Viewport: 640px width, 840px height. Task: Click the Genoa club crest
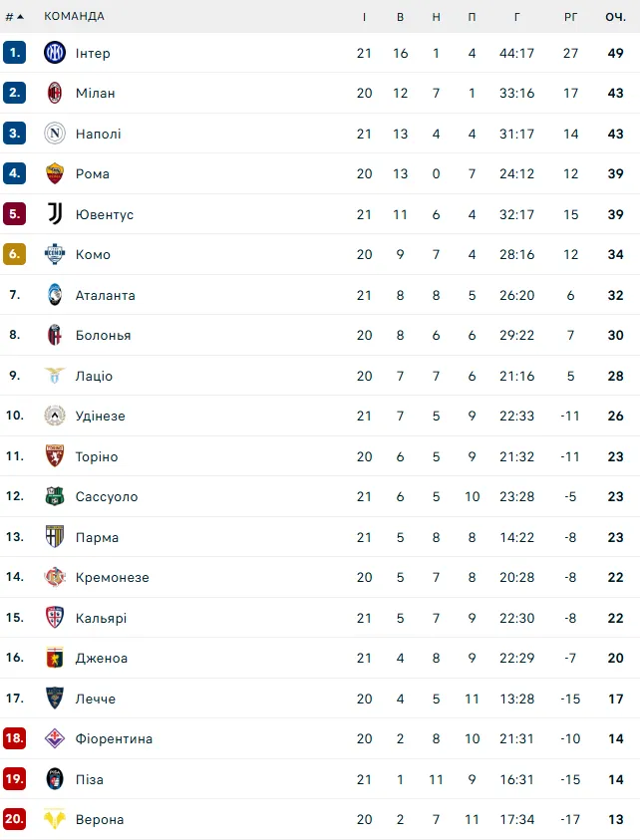55,658
